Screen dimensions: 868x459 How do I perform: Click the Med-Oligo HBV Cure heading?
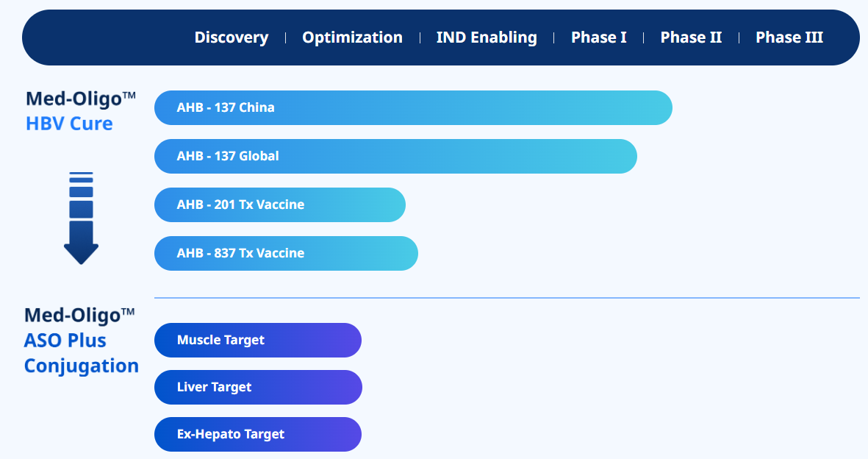click(81, 99)
